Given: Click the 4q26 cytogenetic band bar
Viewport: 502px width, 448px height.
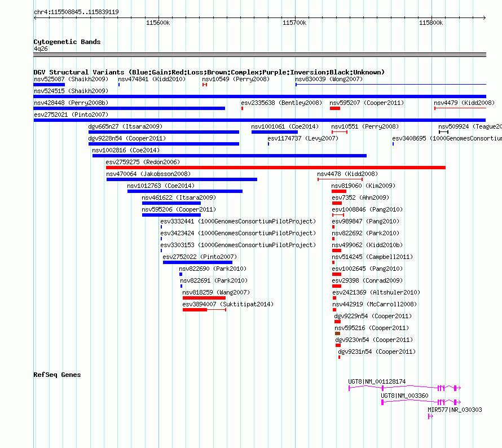Looking at the screenshot, I should point(259,55).
